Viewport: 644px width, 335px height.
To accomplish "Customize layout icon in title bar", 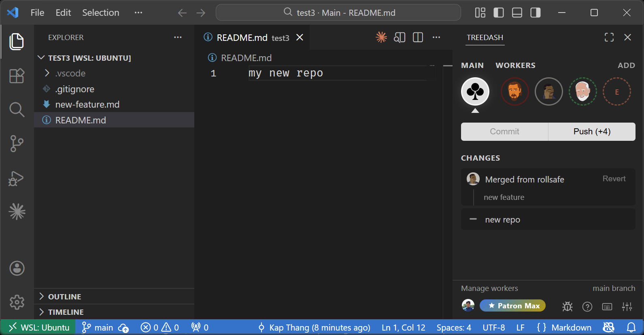I will (x=480, y=13).
